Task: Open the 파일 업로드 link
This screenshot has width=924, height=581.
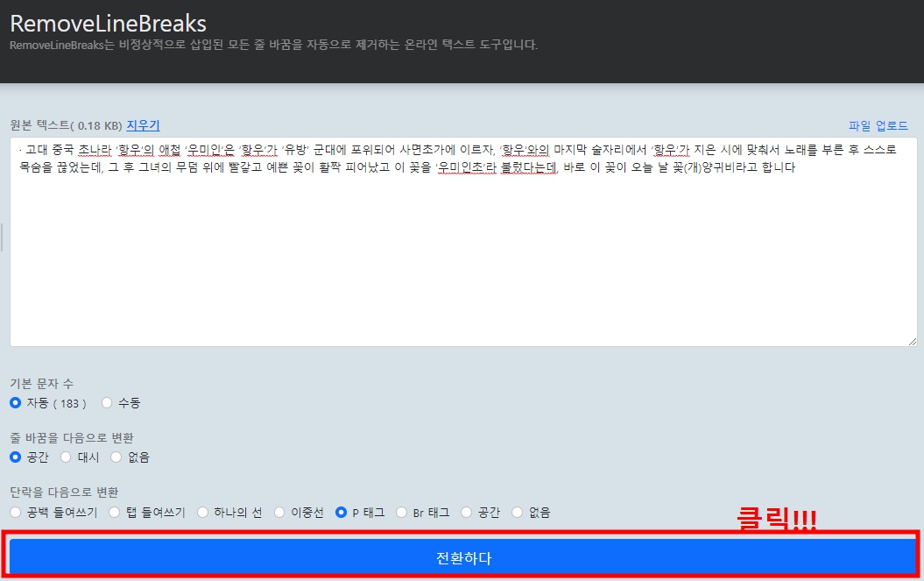Action: tap(878, 125)
